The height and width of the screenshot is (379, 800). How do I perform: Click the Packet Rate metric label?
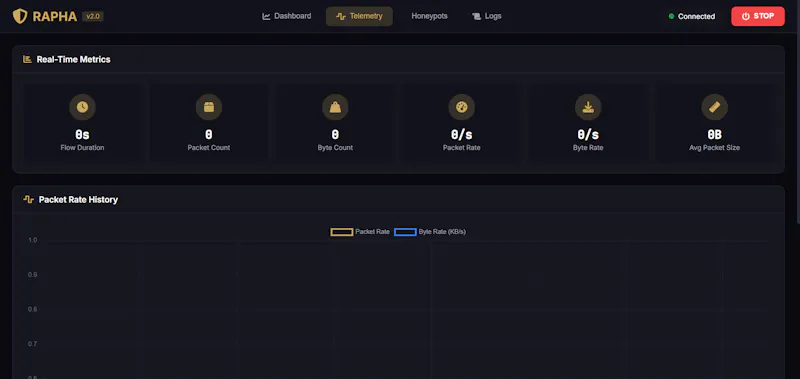pos(462,148)
